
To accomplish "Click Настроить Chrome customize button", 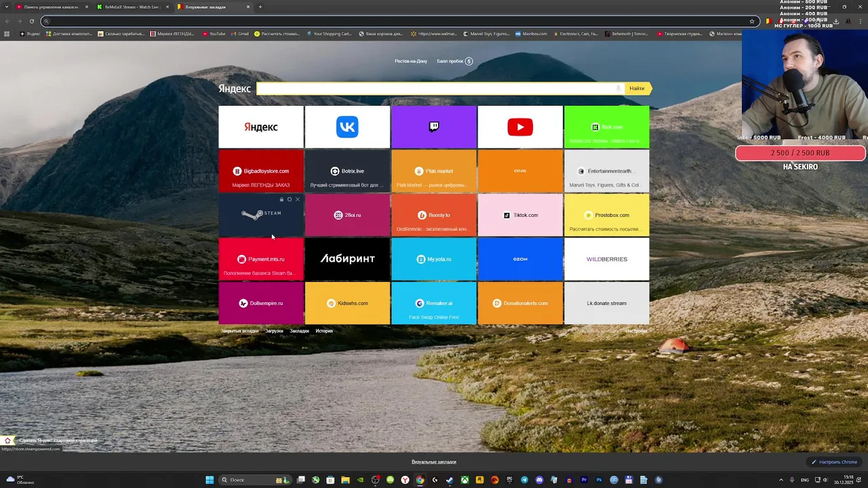I will click(835, 462).
